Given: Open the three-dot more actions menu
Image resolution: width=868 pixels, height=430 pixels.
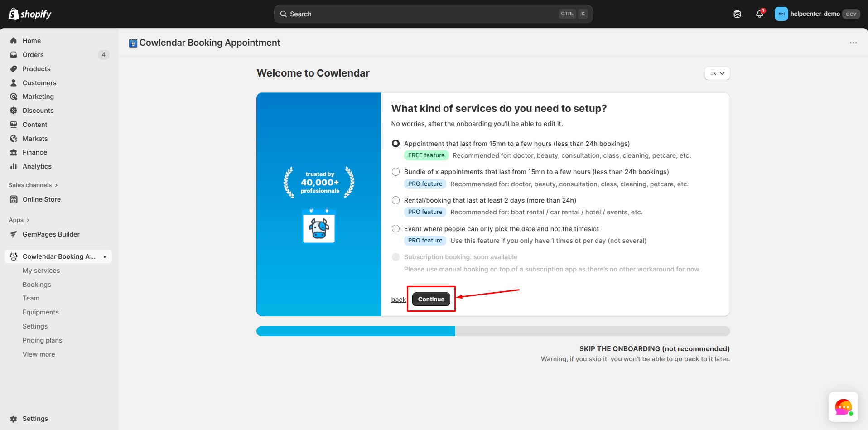Looking at the screenshot, I should [x=853, y=43].
